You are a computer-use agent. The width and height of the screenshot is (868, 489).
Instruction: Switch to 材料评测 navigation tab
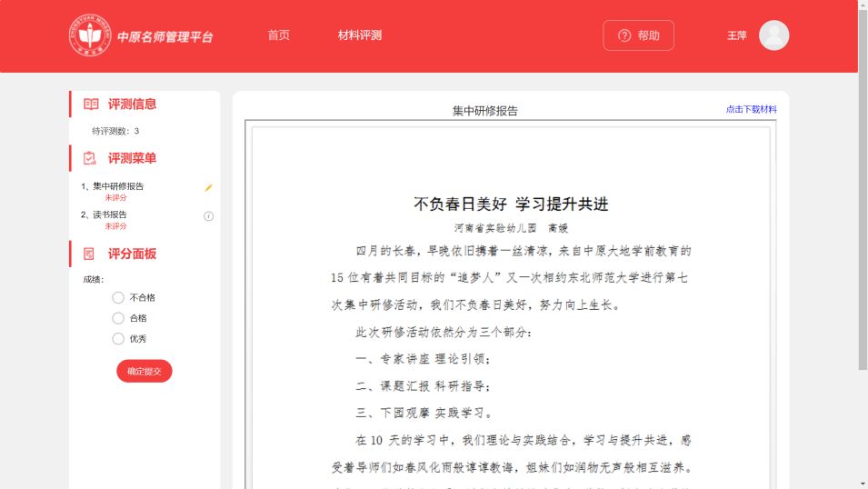click(359, 35)
